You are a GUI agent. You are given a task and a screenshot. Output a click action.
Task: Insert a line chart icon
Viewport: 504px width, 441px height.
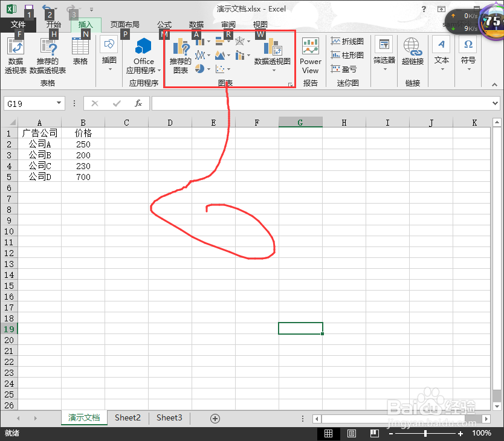pos(200,56)
